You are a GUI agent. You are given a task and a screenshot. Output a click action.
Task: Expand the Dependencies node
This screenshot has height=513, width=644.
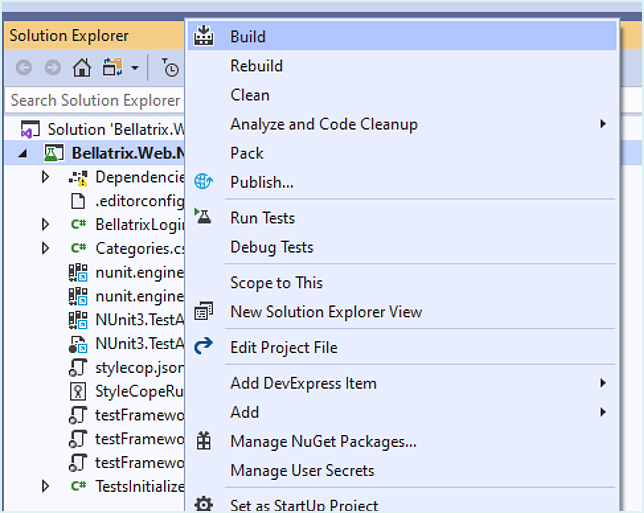point(46,177)
